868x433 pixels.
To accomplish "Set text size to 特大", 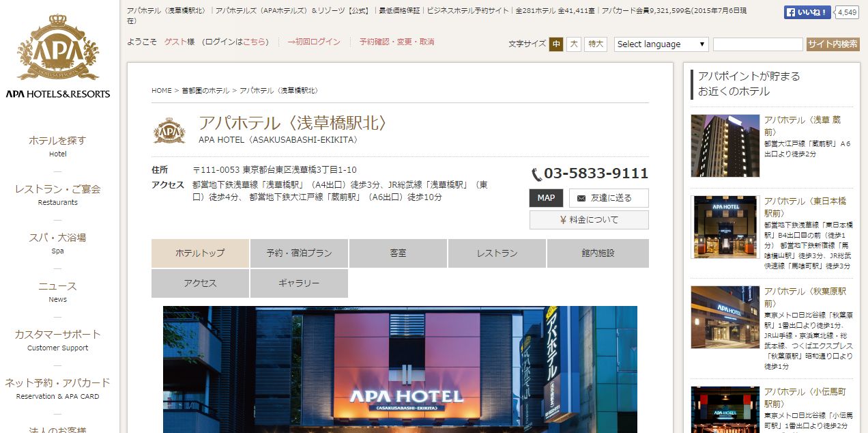I will pyautogui.click(x=596, y=44).
